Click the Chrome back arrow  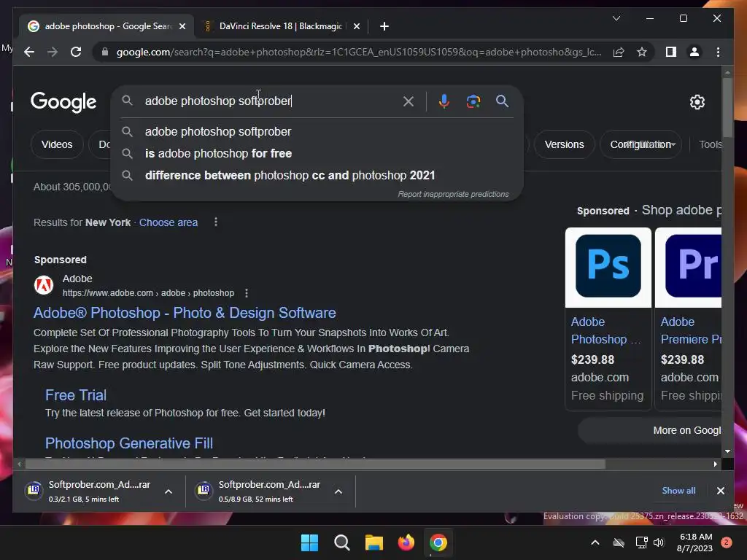29,52
